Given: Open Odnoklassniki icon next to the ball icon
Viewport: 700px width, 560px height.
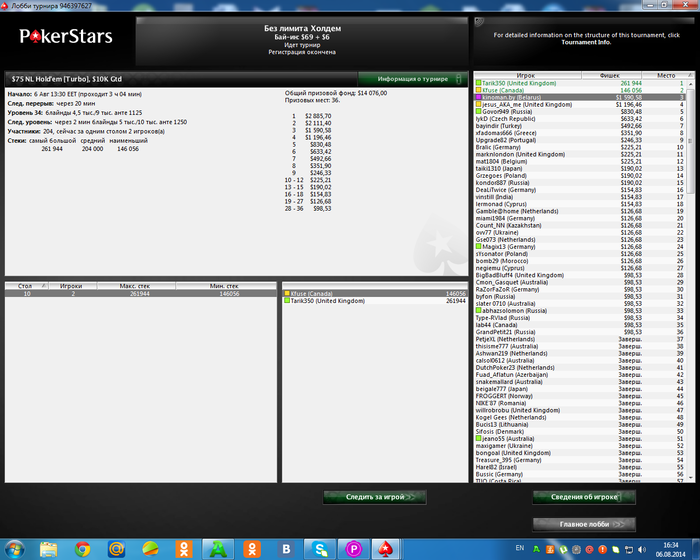Looking at the screenshot, I should click(x=184, y=549).
